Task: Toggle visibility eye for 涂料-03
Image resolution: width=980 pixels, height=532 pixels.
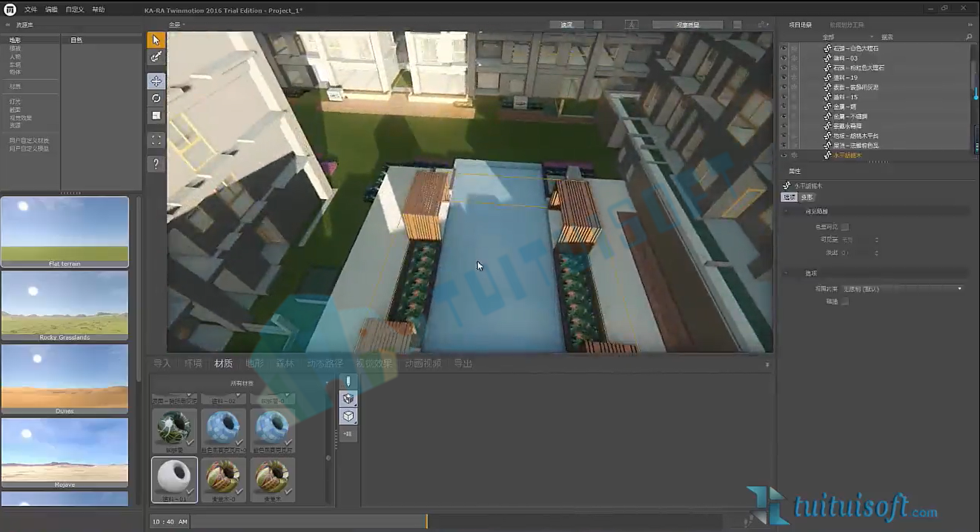Action: [x=784, y=58]
